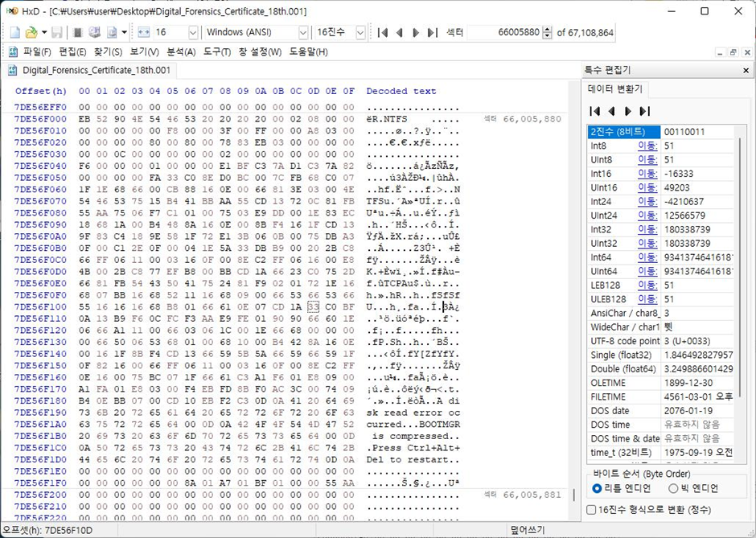Open the 파일(F) menu
Image resolution: width=756 pixels, height=538 pixels.
(x=37, y=52)
